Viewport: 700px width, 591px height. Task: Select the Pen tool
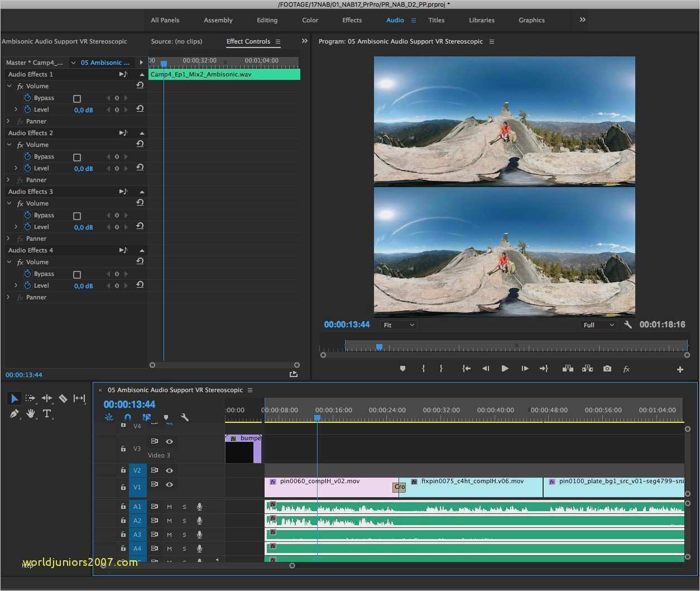pos(15,414)
